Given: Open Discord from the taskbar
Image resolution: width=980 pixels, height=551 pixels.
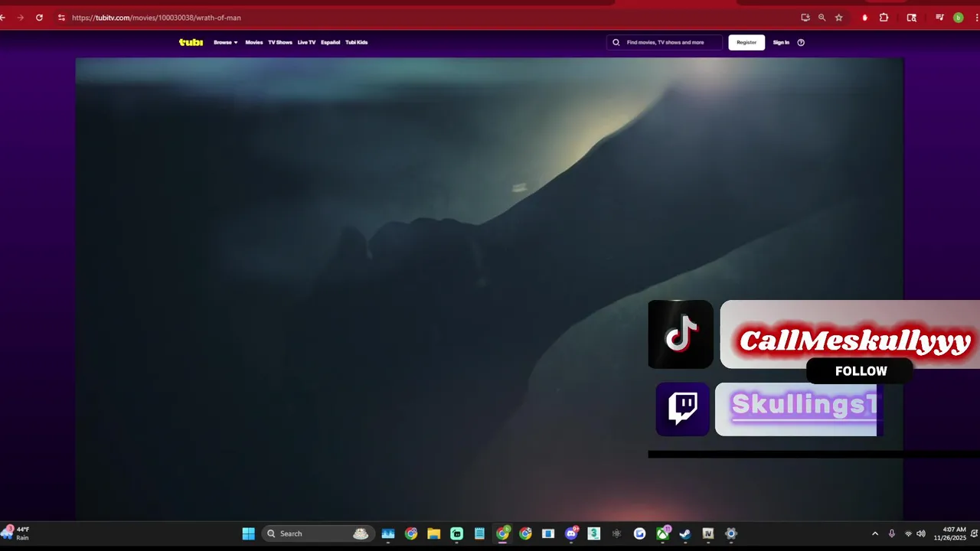Looking at the screenshot, I should 571,533.
